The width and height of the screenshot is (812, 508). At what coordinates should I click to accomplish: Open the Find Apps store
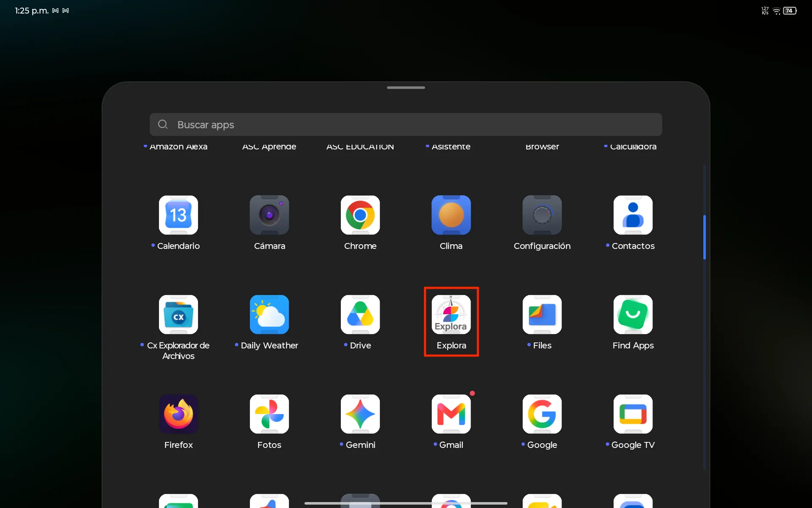[633, 315]
